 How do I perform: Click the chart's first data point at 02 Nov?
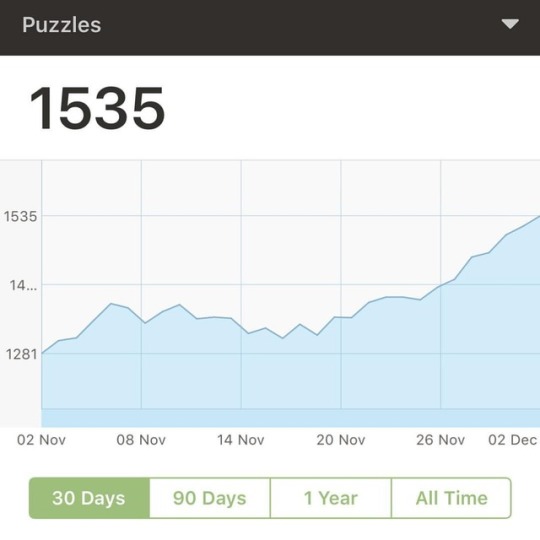(x=42, y=353)
